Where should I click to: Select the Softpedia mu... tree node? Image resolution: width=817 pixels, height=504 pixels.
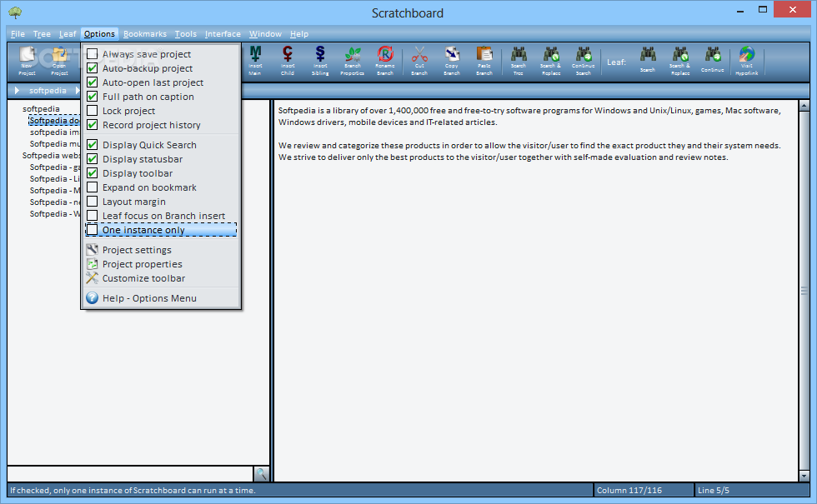pos(55,143)
